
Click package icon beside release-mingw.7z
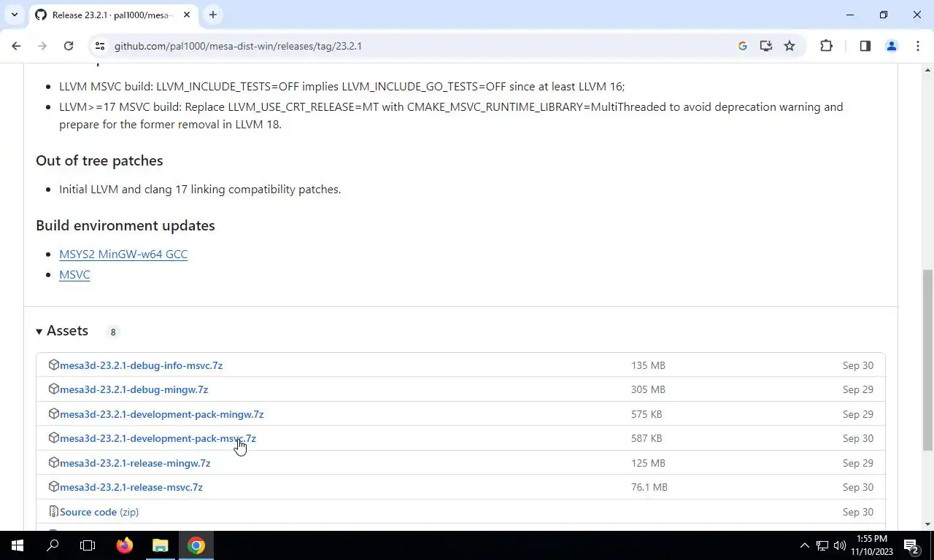[53, 462]
